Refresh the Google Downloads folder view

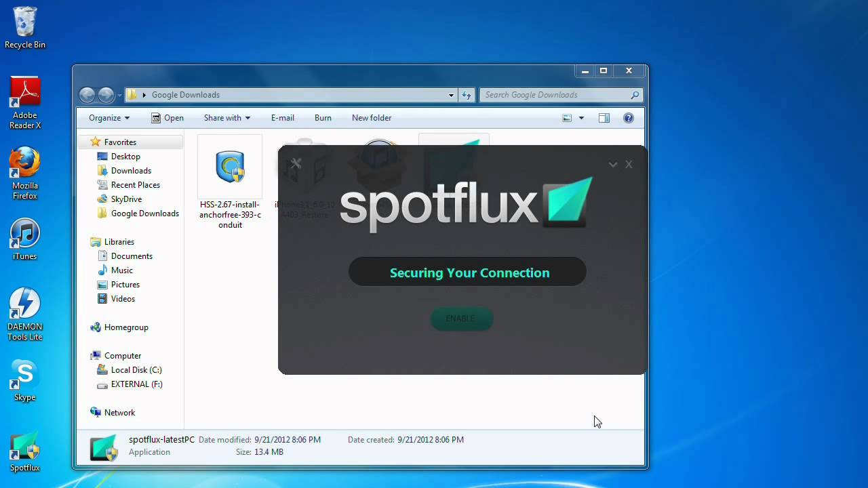click(467, 95)
